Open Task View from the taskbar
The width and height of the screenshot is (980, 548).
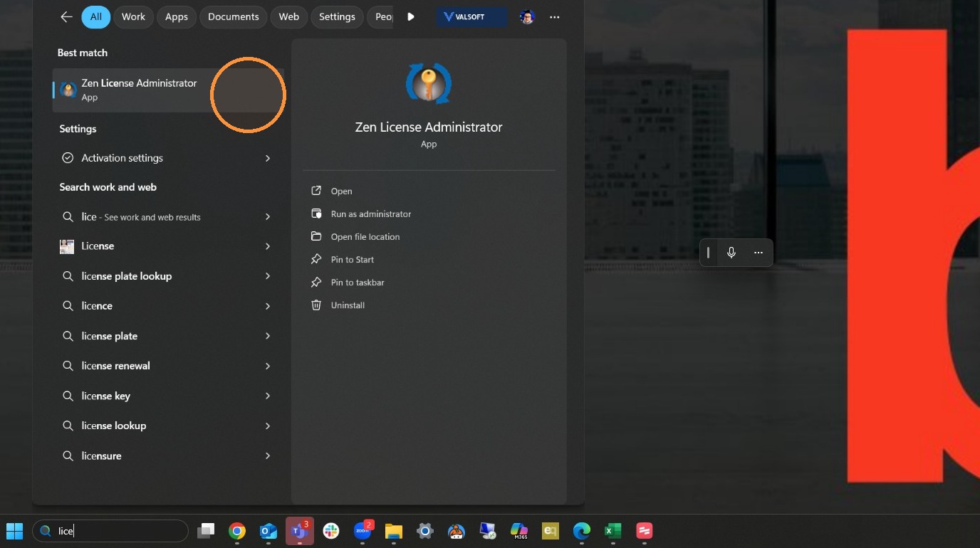[207, 531]
